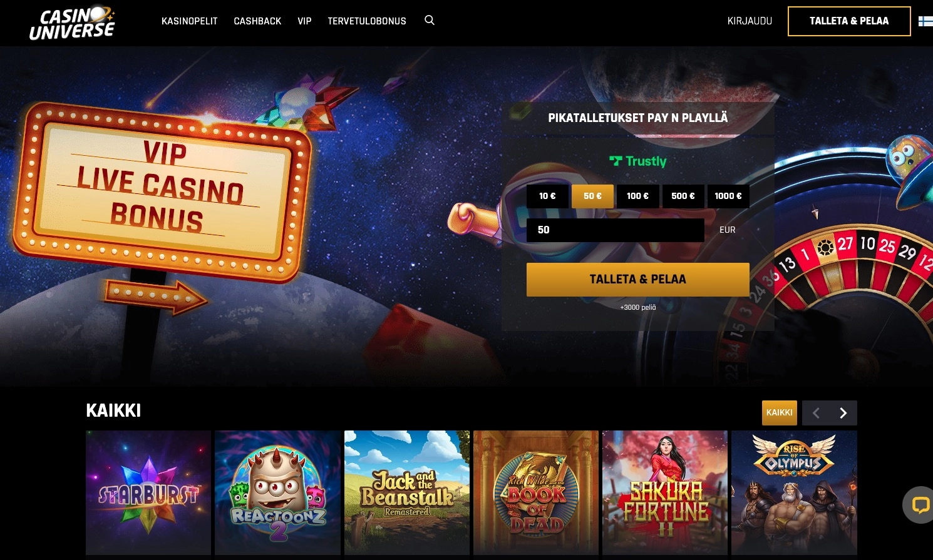Open the Starburst game thumbnail
The width and height of the screenshot is (933, 560).
point(148,492)
